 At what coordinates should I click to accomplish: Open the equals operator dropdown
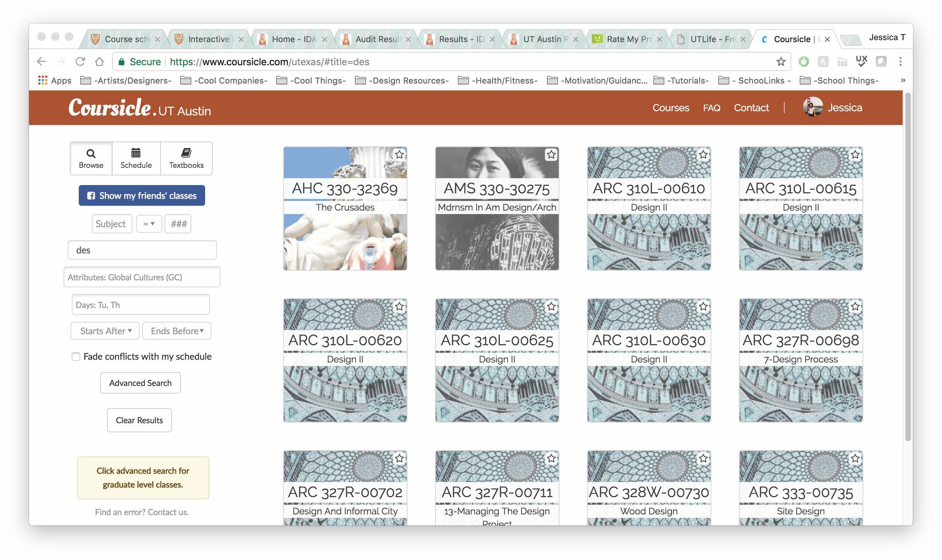(149, 224)
